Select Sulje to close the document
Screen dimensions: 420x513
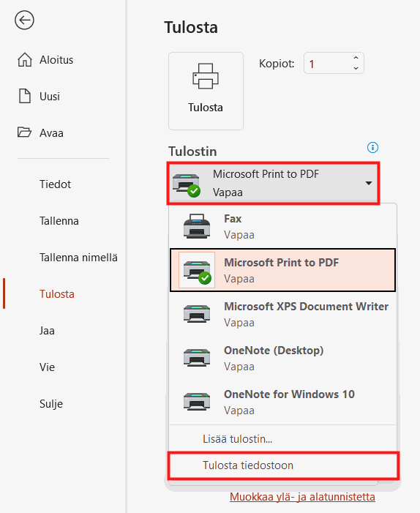(51, 404)
